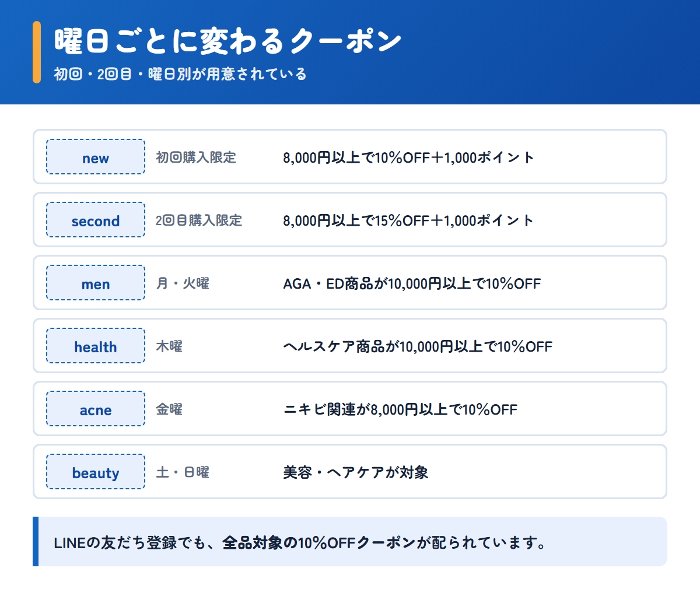Click the 'acne' coupon code box
This screenshot has width=700, height=596.
coord(96,408)
